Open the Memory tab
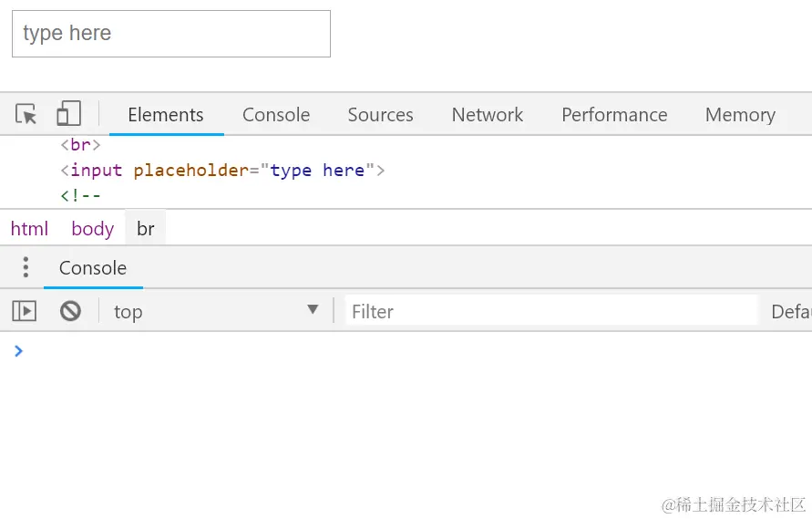 coord(740,115)
